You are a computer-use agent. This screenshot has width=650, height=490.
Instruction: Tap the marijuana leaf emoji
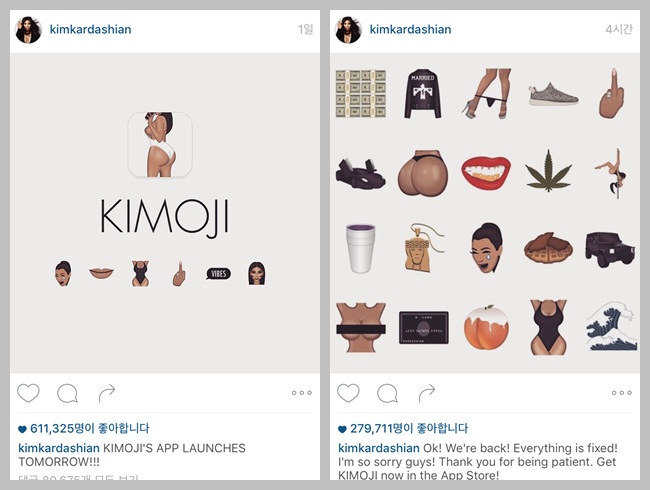(548, 172)
